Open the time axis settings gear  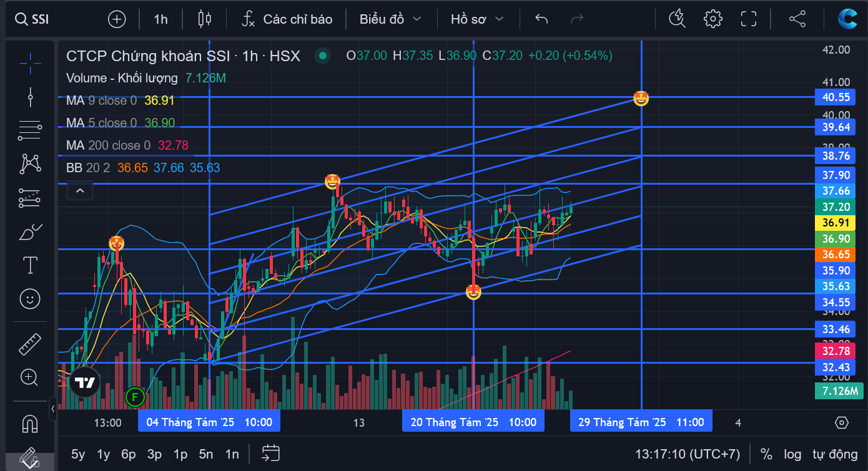coord(841,422)
